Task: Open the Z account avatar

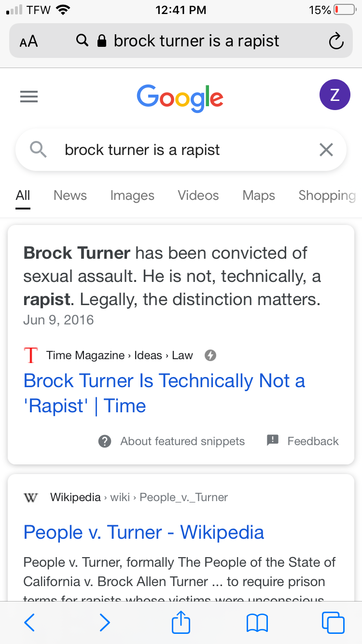Action: coord(335,95)
